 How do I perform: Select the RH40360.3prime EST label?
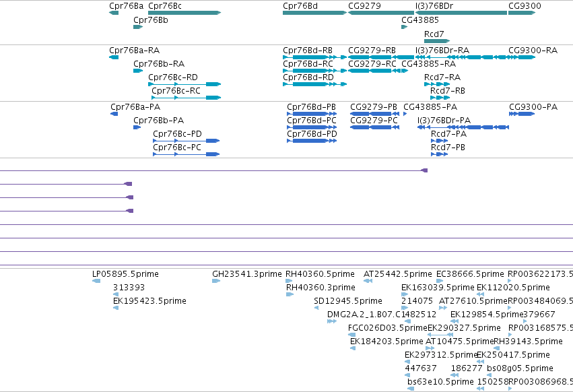(x=321, y=288)
